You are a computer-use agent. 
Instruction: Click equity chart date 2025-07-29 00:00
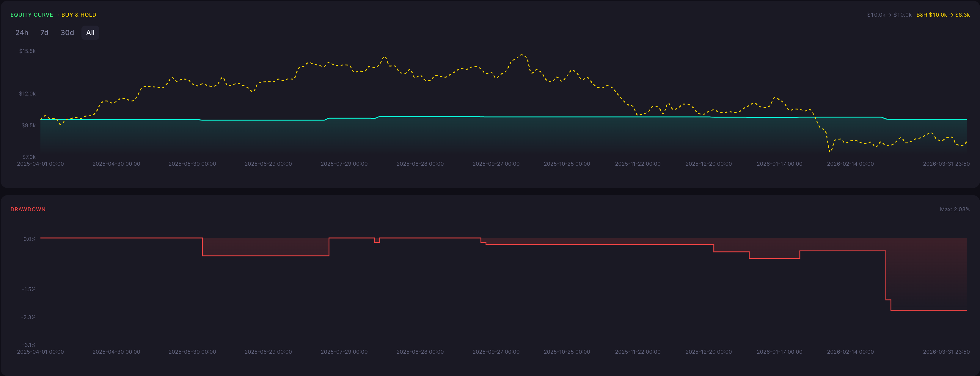click(x=344, y=164)
